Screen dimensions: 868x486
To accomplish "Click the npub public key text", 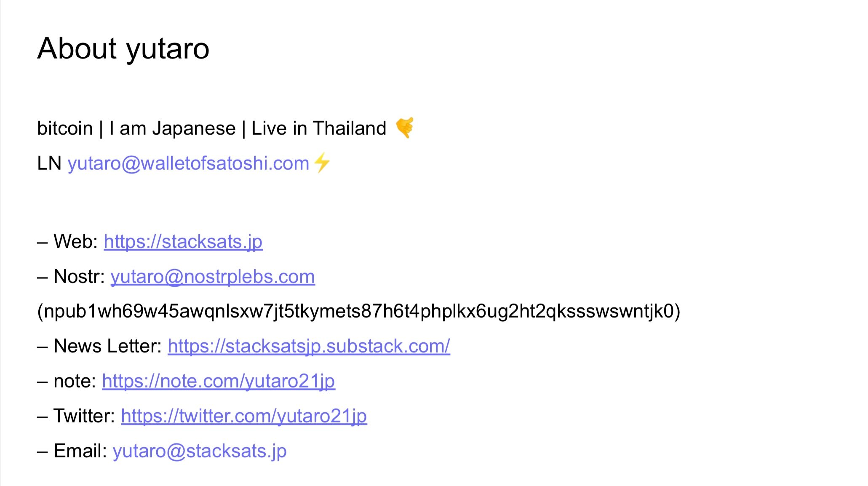I will pos(359,312).
